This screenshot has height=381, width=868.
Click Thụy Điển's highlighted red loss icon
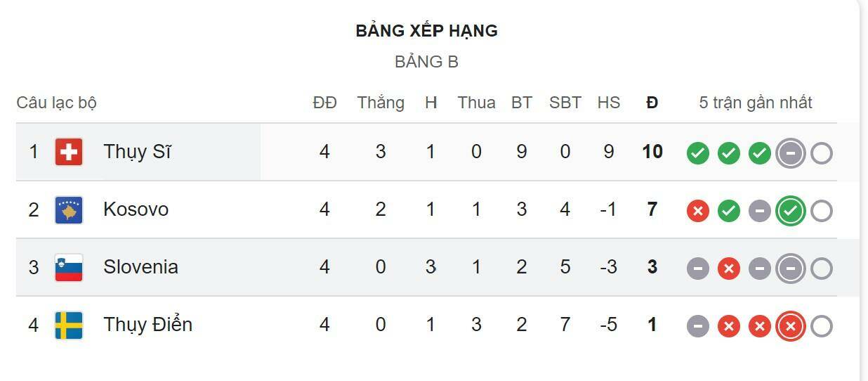click(x=790, y=325)
